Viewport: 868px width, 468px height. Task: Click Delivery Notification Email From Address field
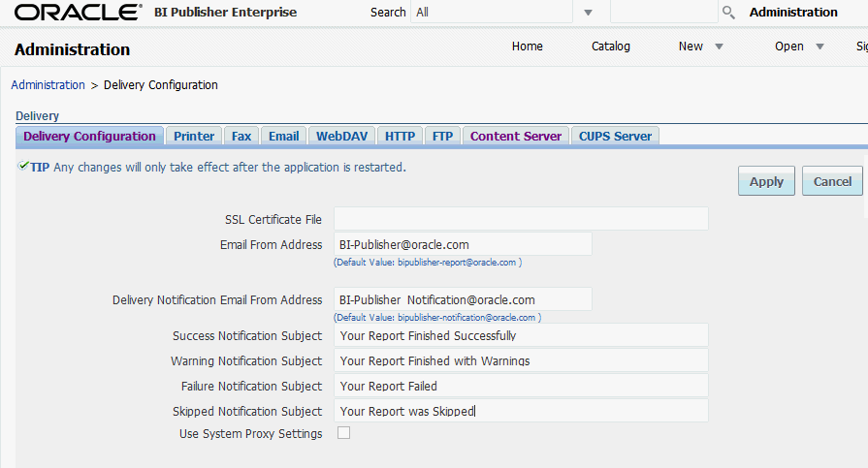point(463,299)
